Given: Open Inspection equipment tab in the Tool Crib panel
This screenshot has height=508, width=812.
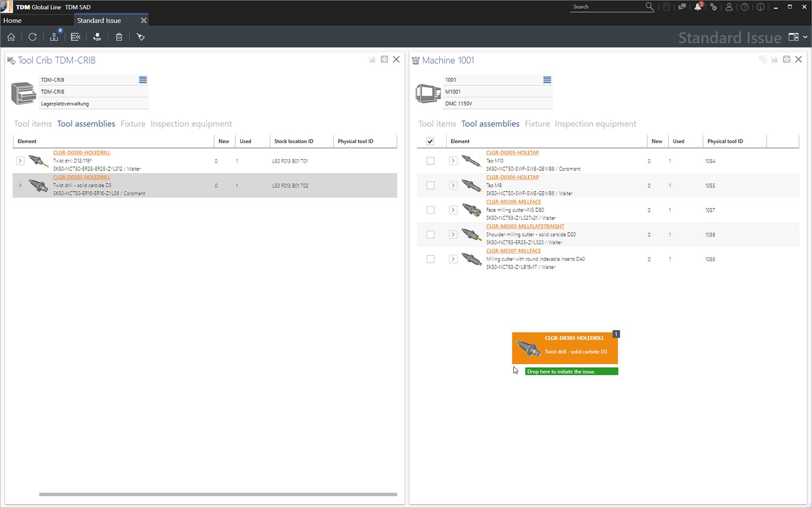Looking at the screenshot, I should click(x=191, y=124).
